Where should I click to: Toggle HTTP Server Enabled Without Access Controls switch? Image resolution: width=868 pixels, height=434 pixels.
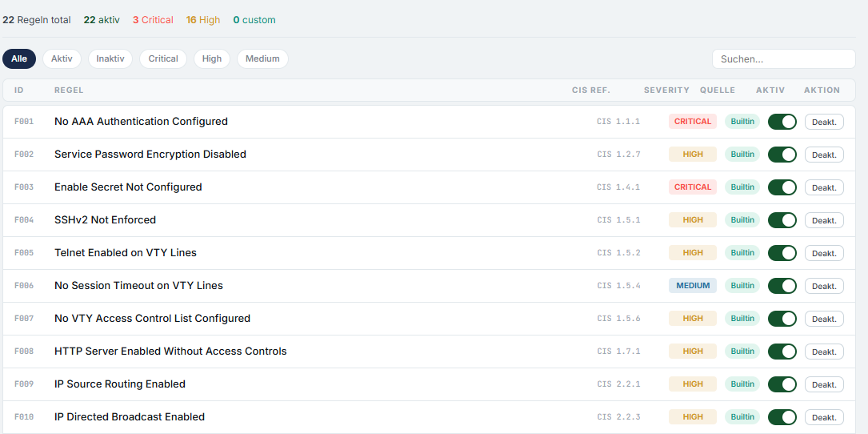pyautogui.click(x=782, y=352)
